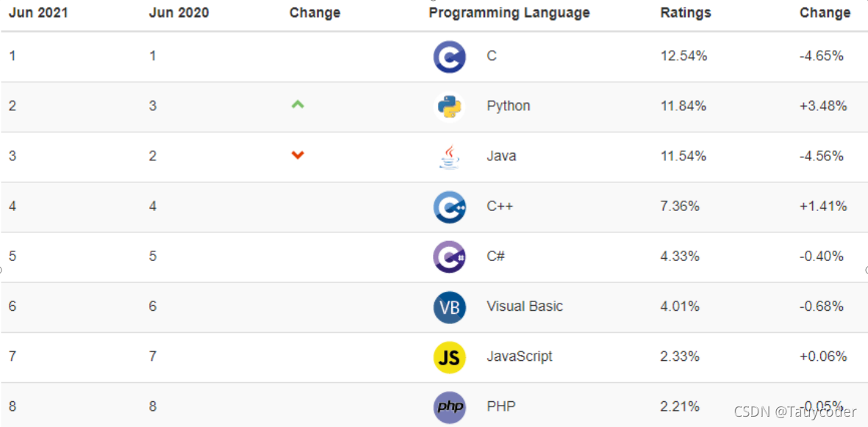Click the -4.65% change value
Viewport: 868px width, 427px height.
tap(822, 56)
